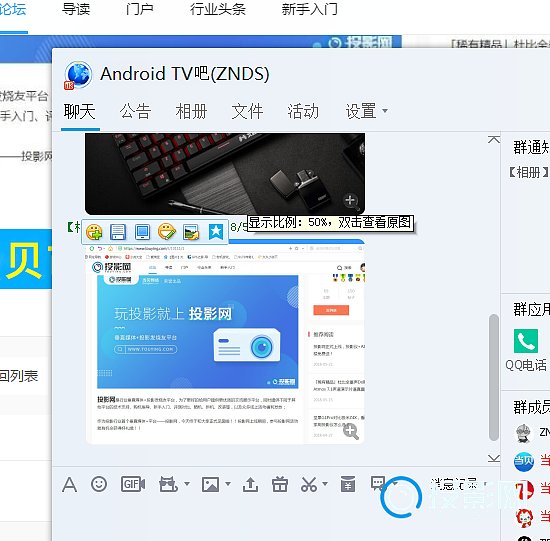Viewport: 550px width, 541px height.
Task: Click the GIF video icon
Action: coord(133,485)
